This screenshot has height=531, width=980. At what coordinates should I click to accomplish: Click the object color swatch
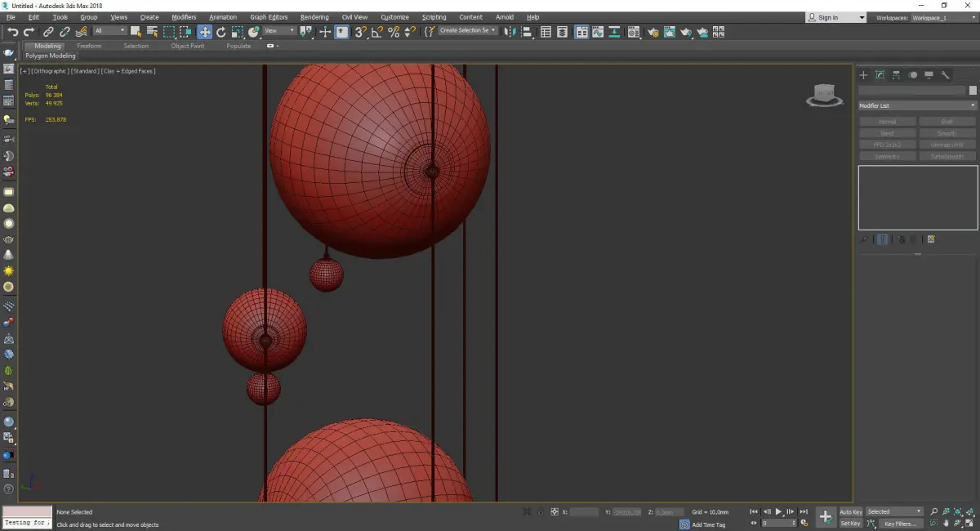[973, 91]
